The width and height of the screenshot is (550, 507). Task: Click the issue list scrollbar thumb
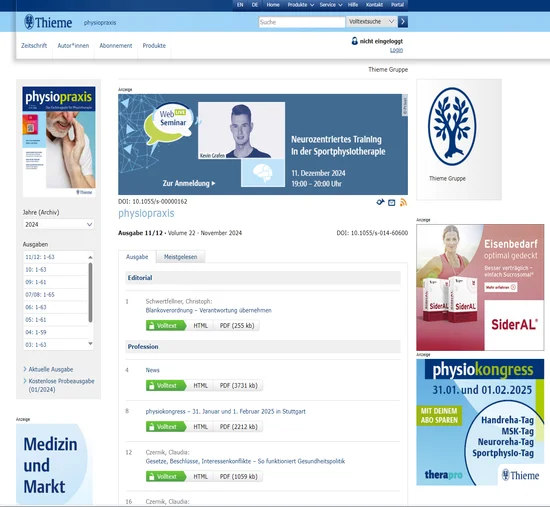pyautogui.click(x=90, y=292)
